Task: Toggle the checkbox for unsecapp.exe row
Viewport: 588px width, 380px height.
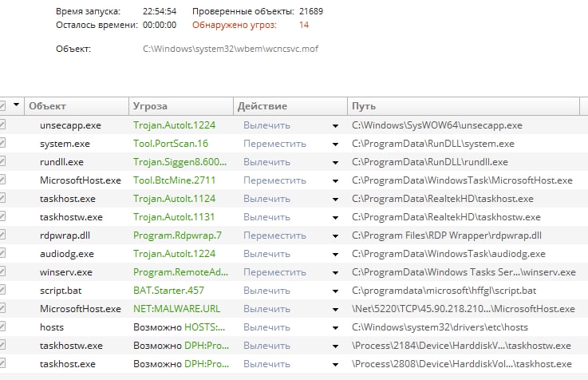Action: 2,125
